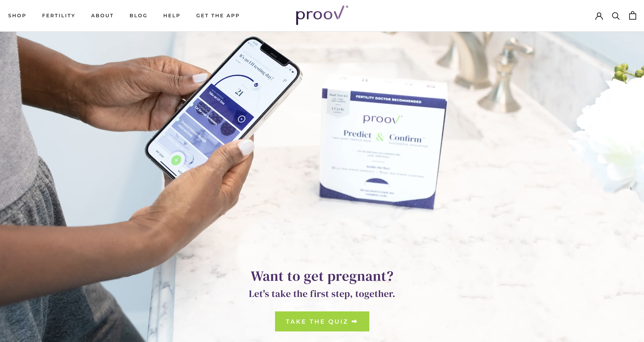Click the TAKE THE QUIZ button
The height and width of the screenshot is (342, 644).
322,321
